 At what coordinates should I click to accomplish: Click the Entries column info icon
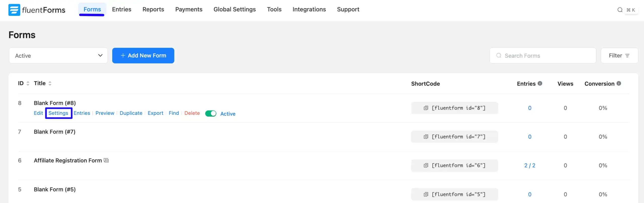(x=540, y=83)
